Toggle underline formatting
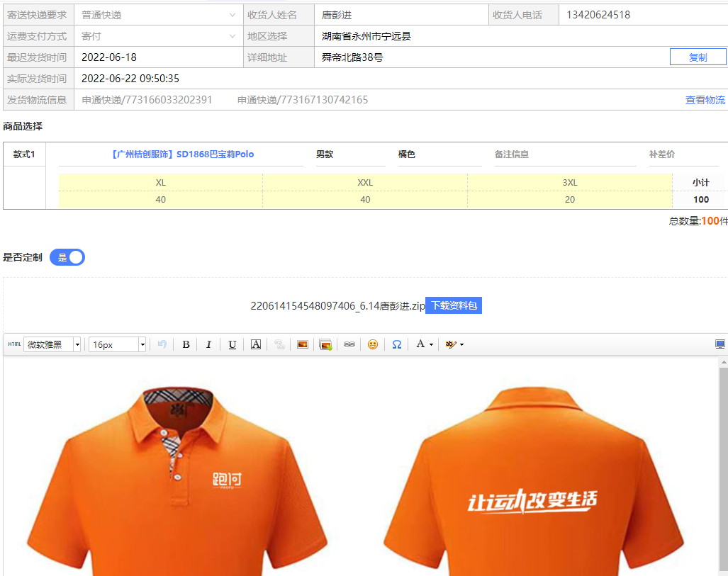 click(232, 344)
